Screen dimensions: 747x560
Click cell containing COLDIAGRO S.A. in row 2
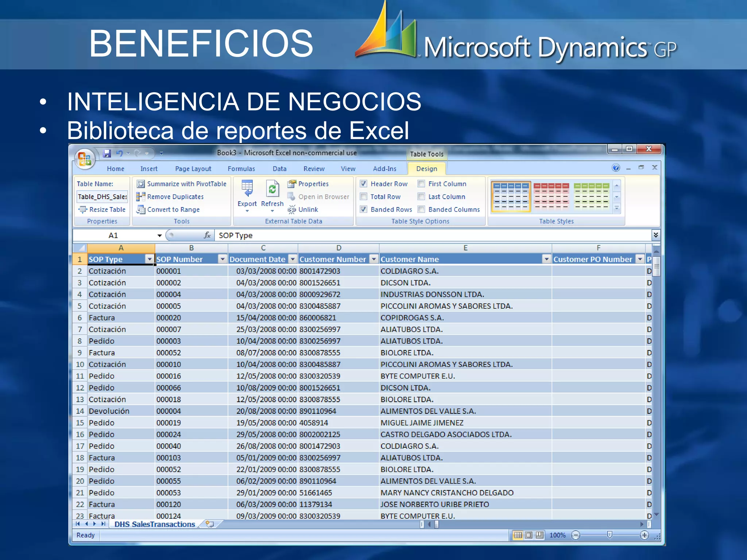point(465,271)
